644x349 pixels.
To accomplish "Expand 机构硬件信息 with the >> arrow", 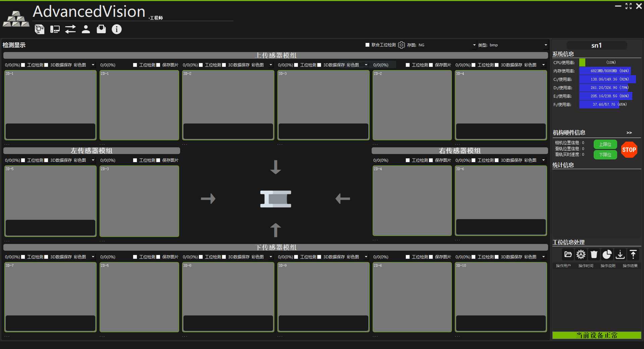I will [629, 133].
